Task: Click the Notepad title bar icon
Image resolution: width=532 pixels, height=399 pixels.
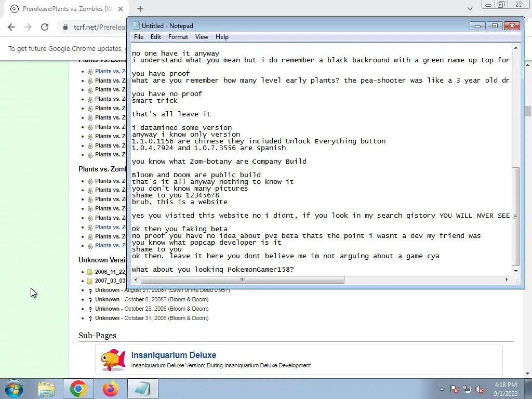Action: [137, 26]
